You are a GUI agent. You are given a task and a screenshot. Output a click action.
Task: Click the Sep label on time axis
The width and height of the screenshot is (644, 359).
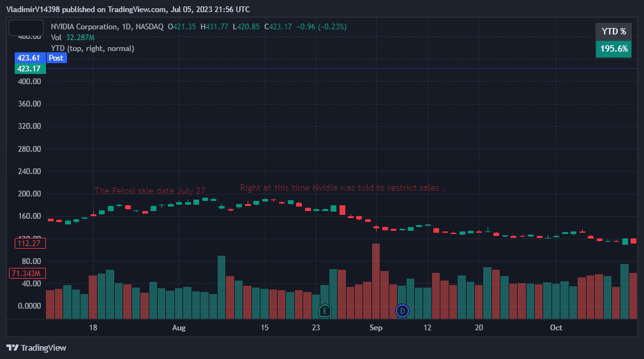376,328
